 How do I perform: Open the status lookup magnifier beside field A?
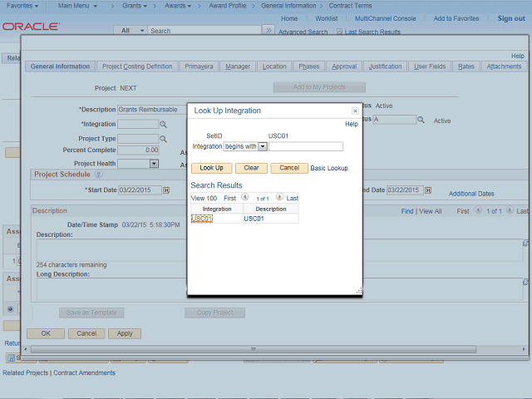tap(421, 120)
